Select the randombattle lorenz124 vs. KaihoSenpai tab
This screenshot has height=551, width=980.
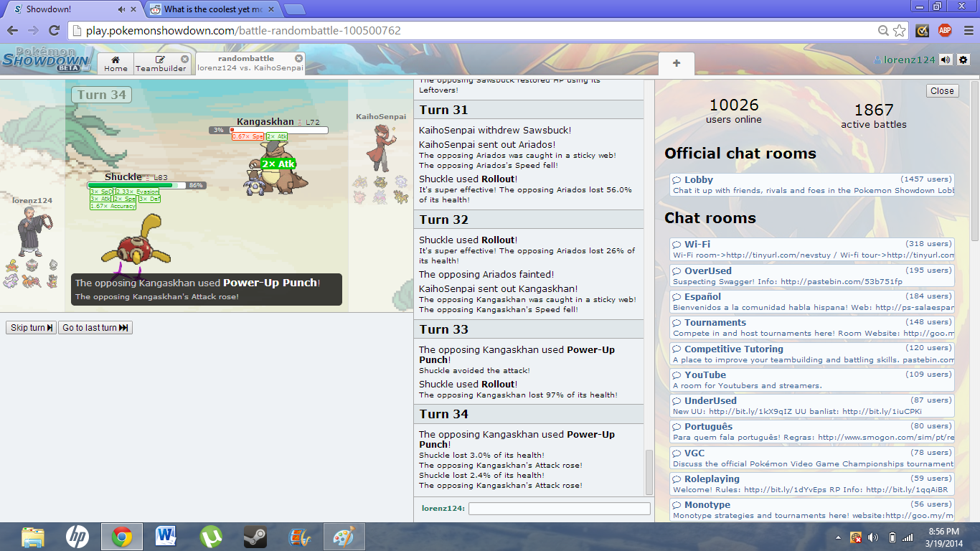[250, 63]
